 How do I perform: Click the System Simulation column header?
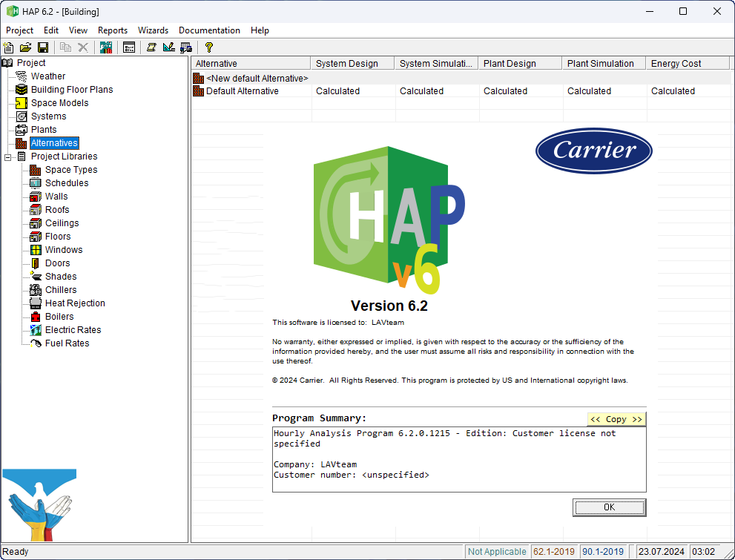[x=436, y=63]
